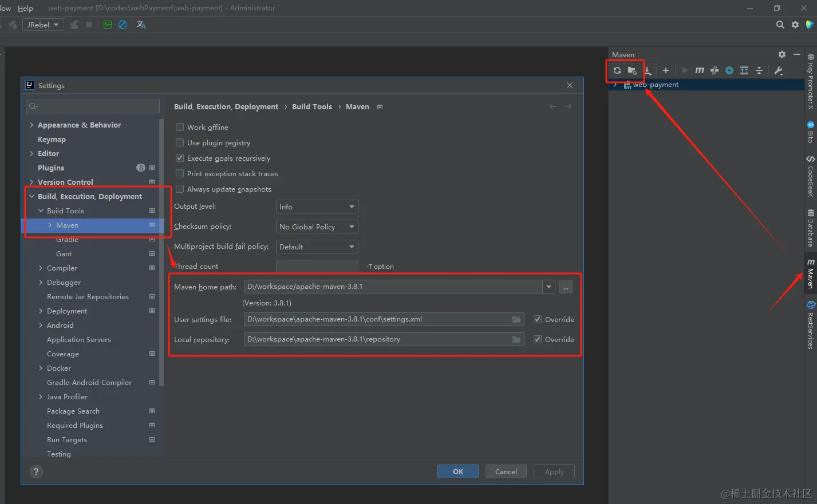Browse for User settings file folder icon
This screenshot has width=817, height=504.
point(516,319)
